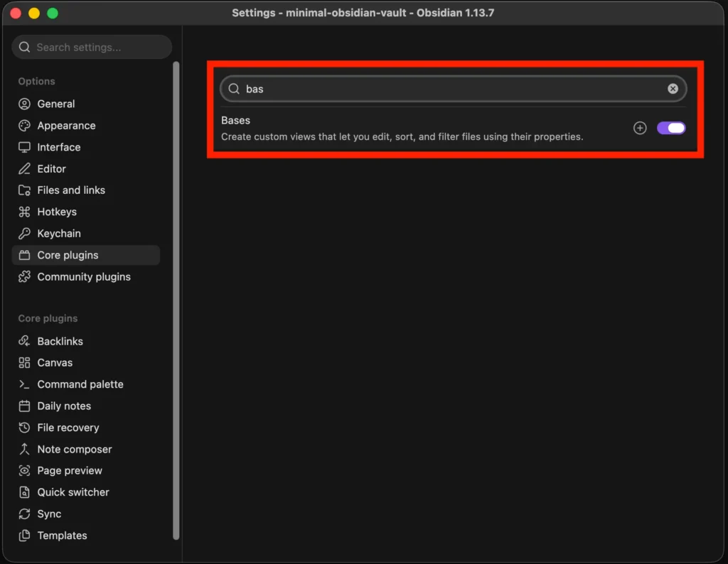Click the 'Options' section heading
The width and height of the screenshot is (728, 564).
(x=37, y=81)
